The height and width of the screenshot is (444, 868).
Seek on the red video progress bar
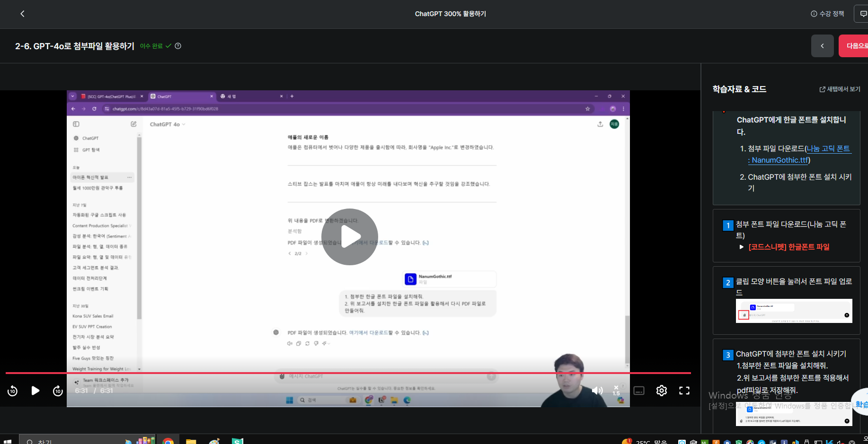click(x=348, y=373)
